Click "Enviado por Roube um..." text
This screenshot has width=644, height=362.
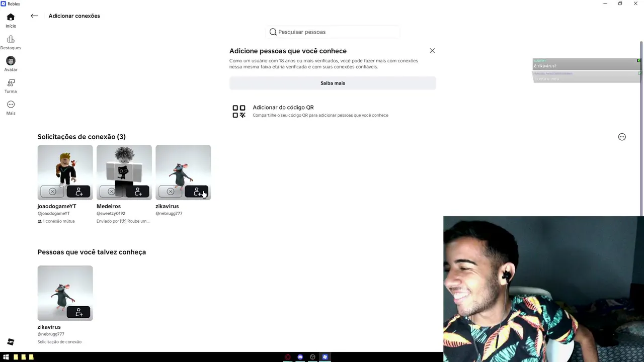123,221
